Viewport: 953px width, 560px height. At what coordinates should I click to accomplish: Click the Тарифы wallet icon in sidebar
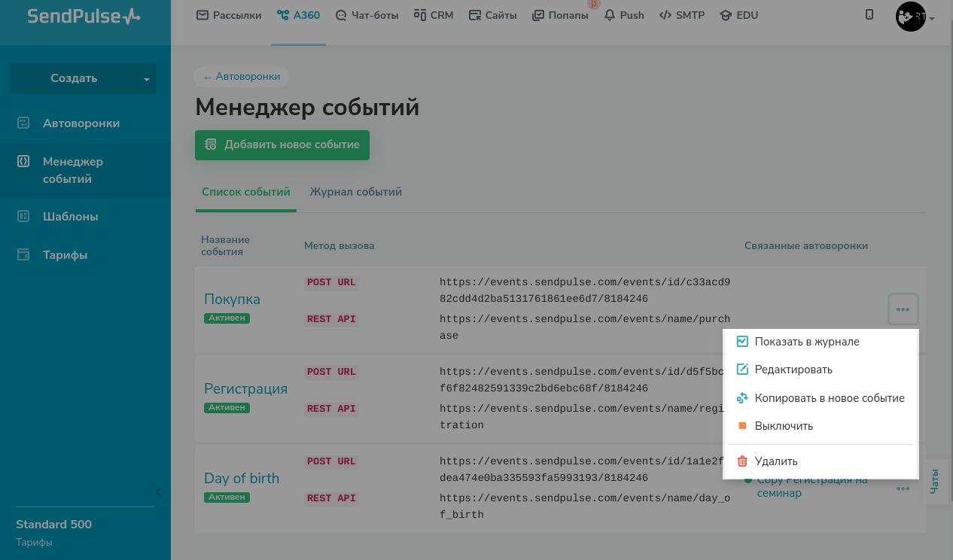(x=23, y=255)
